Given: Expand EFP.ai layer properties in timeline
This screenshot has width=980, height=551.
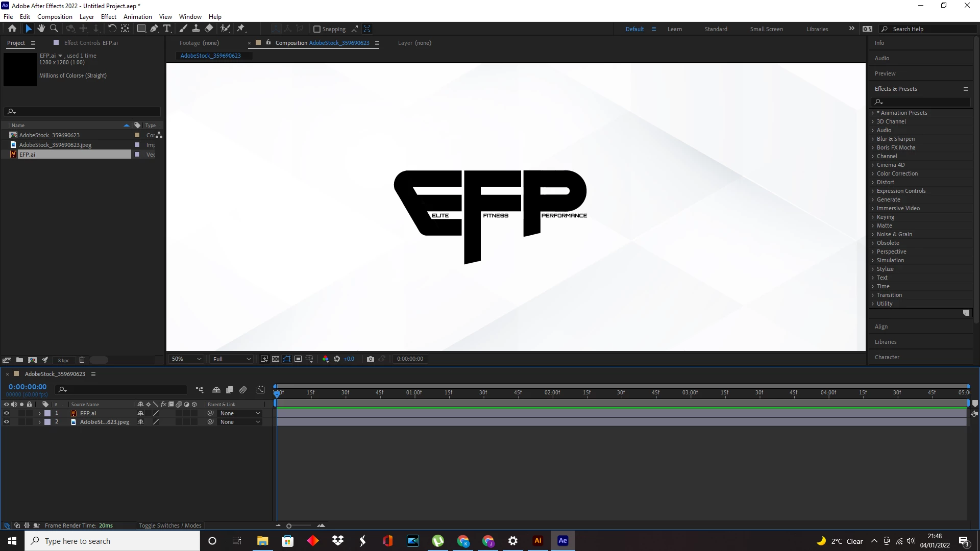Looking at the screenshot, I should click(39, 413).
